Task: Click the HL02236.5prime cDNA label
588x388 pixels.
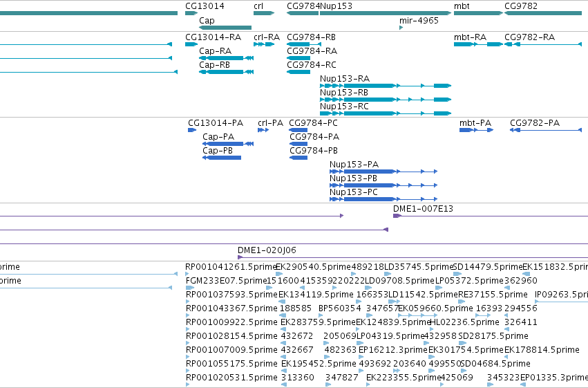Action: [464, 323]
